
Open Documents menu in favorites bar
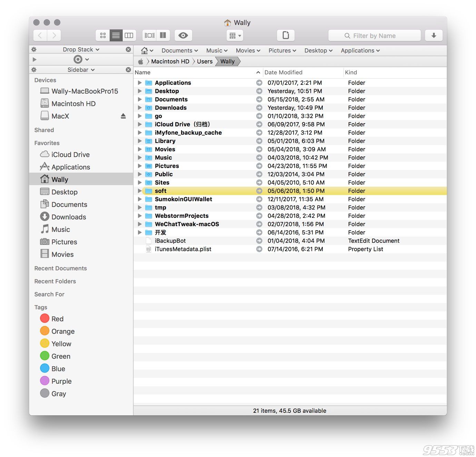point(180,50)
